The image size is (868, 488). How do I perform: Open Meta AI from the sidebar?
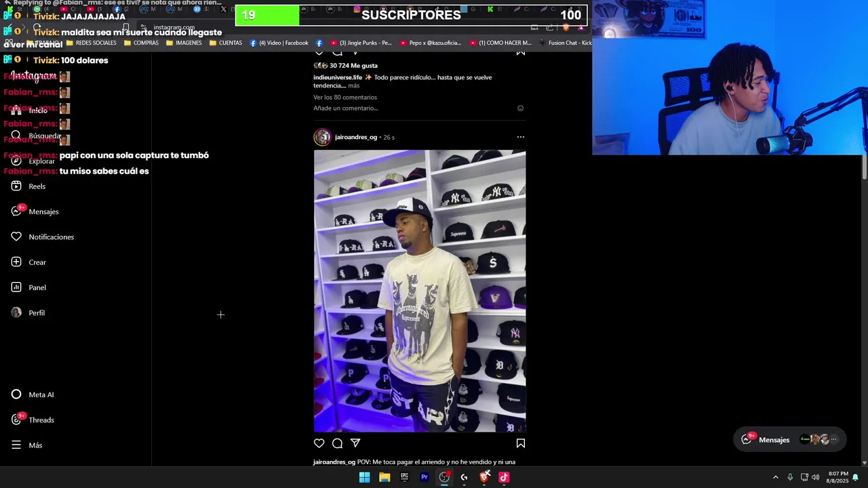point(33,394)
